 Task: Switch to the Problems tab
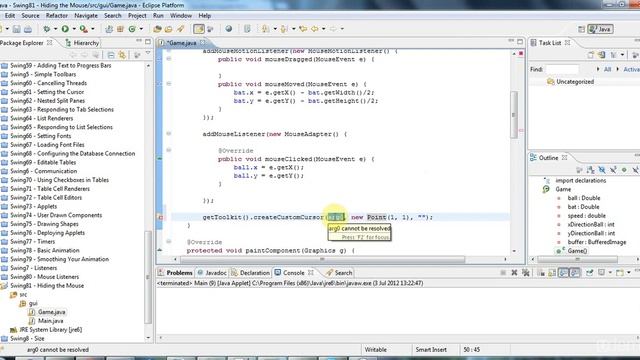(x=175, y=273)
